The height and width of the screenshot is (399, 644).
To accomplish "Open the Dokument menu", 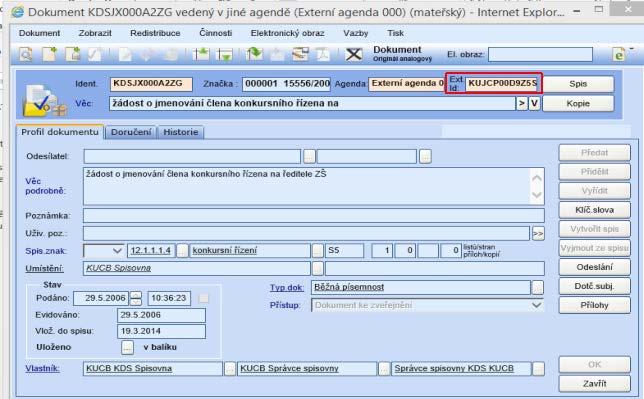I will 39,33.
